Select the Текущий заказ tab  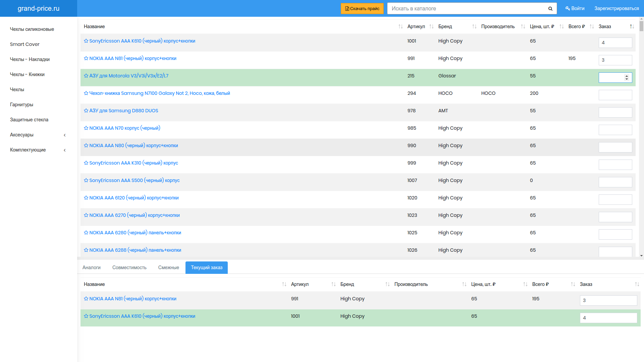pos(207,267)
